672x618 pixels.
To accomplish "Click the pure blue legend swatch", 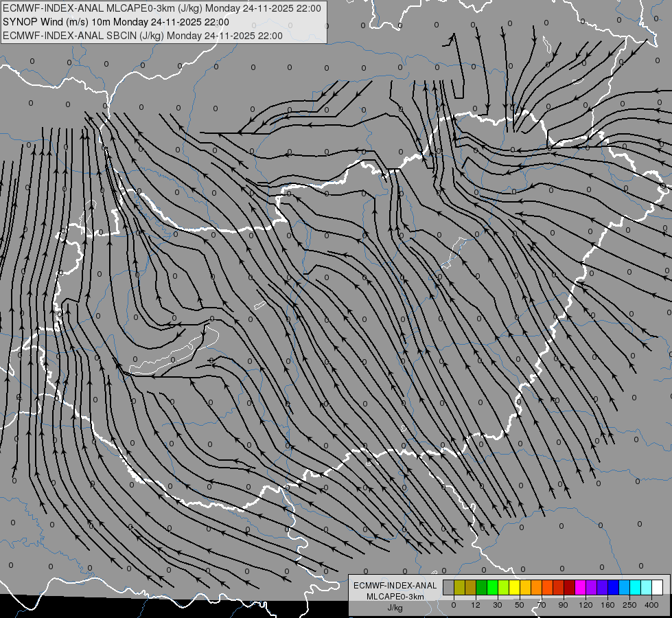I will pyautogui.click(x=614, y=587).
